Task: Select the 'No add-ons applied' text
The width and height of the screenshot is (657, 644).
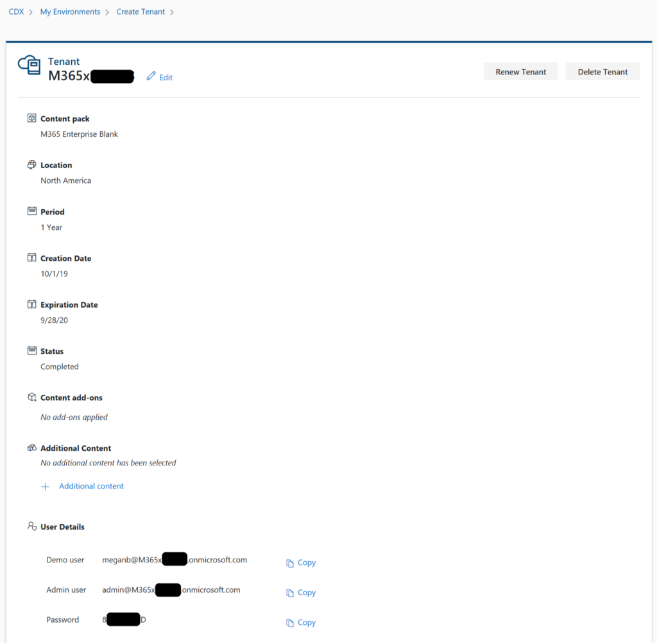Action: tap(74, 417)
